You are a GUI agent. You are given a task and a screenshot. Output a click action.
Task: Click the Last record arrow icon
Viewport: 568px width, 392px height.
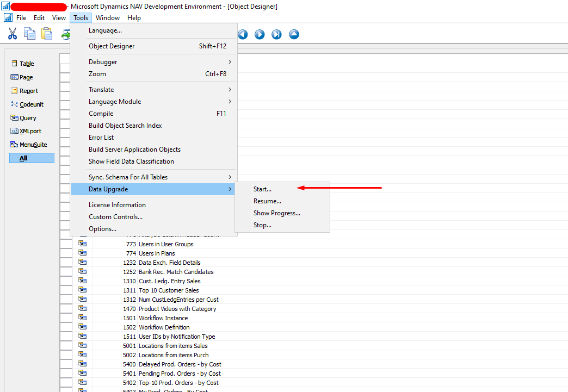click(x=277, y=34)
